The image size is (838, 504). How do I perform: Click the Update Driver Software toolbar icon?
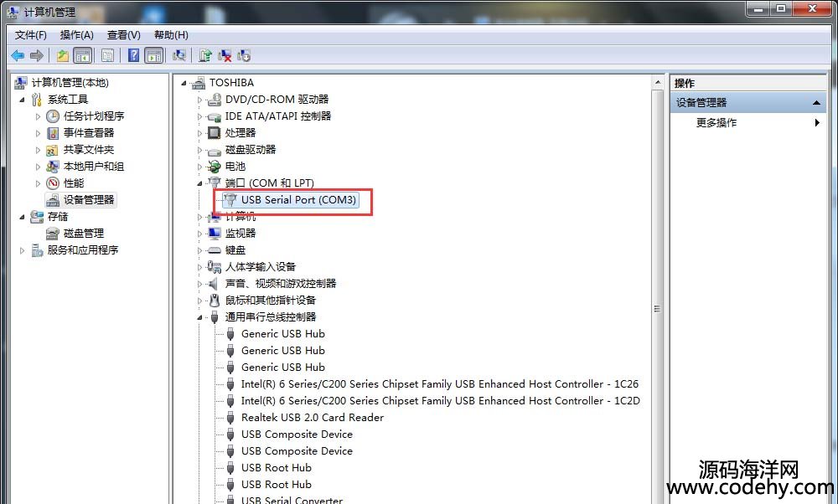205,55
